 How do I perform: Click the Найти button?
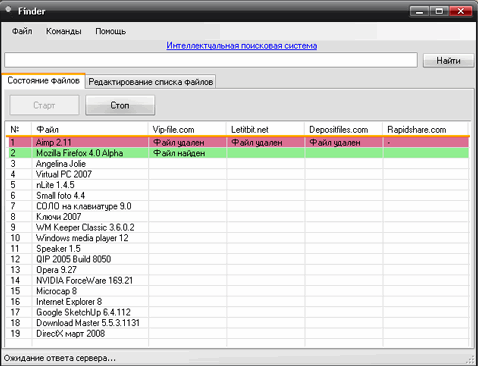click(448, 61)
